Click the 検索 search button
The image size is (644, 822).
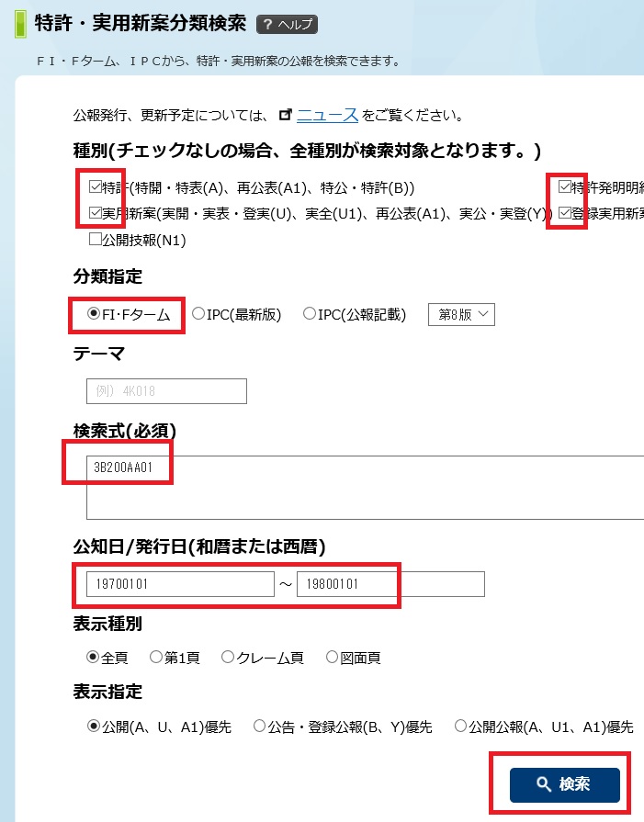click(x=564, y=784)
